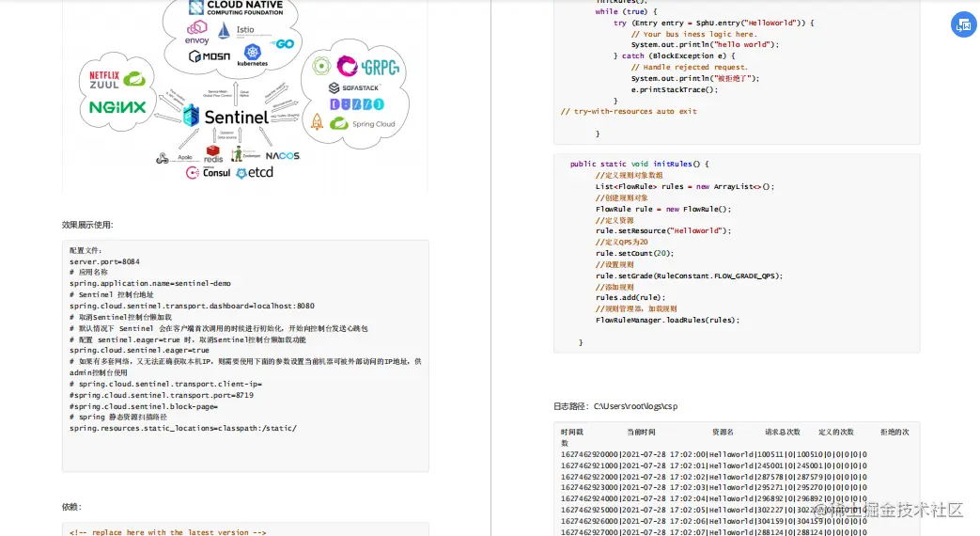Click the 'e.printStackTrace();' line
The image size is (980, 536).
pyautogui.click(x=675, y=89)
